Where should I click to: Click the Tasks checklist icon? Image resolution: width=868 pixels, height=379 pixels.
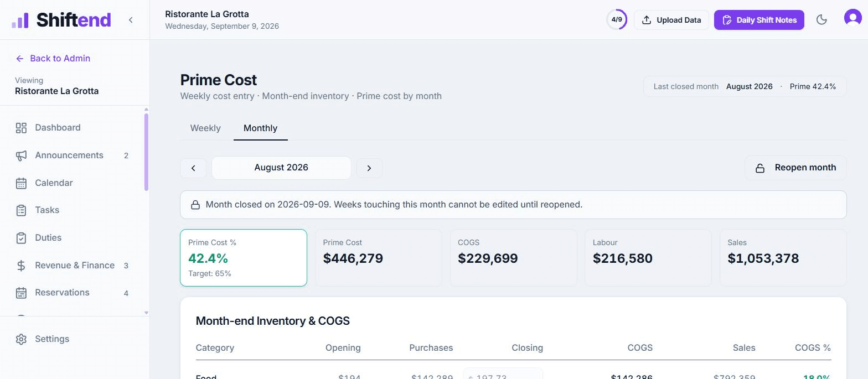tap(21, 210)
